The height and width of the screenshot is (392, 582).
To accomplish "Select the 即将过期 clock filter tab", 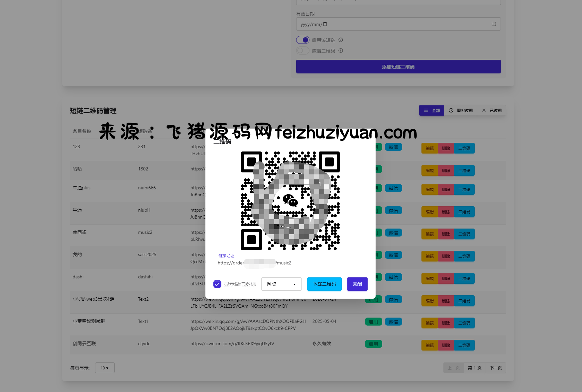I will pyautogui.click(x=461, y=111).
